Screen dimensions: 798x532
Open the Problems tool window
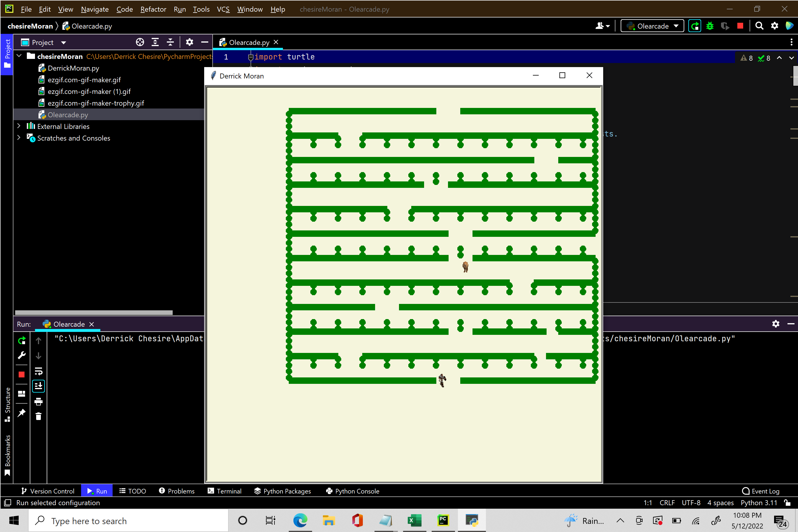tap(177, 491)
